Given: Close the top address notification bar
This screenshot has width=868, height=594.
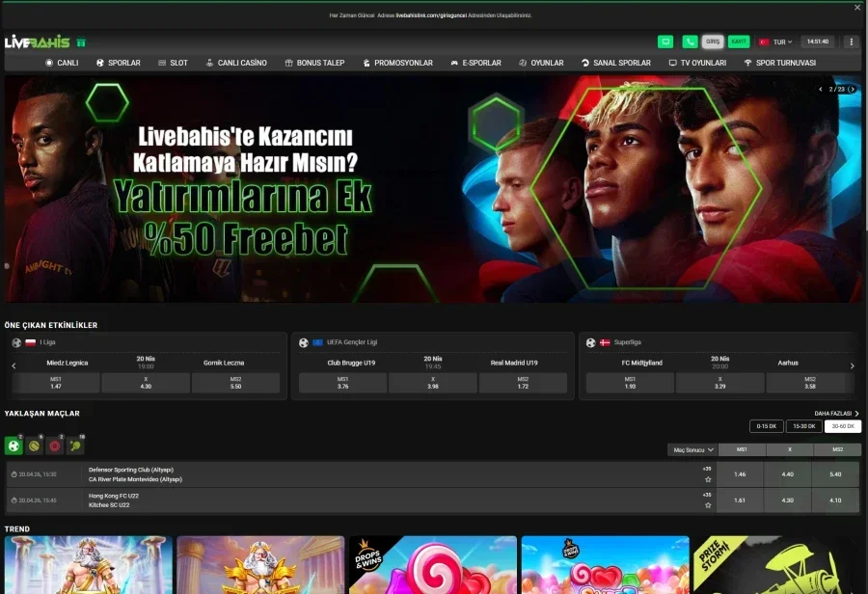Looking at the screenshot, I should [857, 8].
